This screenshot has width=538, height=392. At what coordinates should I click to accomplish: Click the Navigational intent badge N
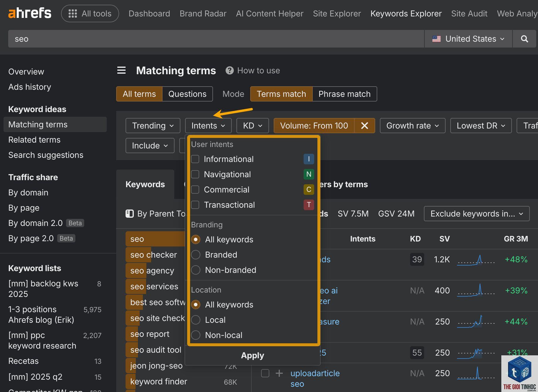click(x=309, y=174)
